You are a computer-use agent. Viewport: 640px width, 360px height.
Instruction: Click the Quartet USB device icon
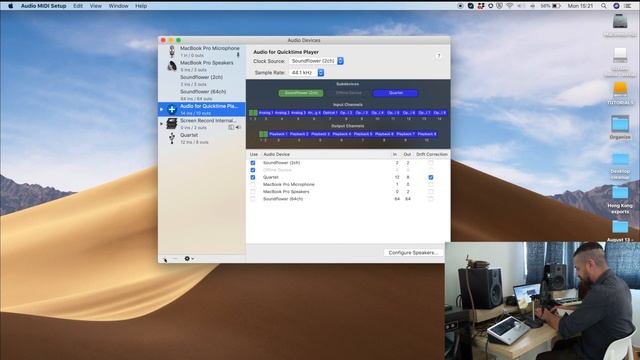pyautogui.click(x=172, y=138)
